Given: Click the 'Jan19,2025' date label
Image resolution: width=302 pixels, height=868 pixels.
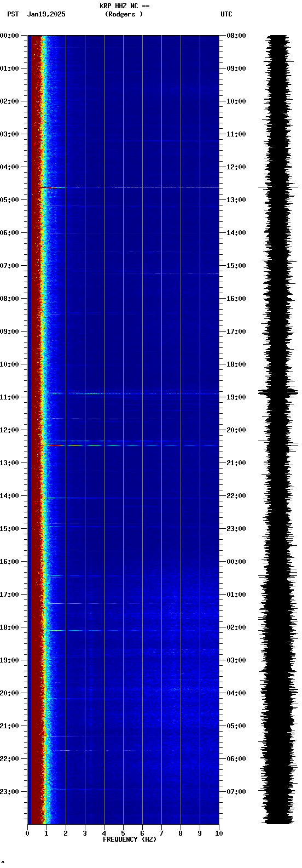Looking at the screenshot, I should point(46,14).
